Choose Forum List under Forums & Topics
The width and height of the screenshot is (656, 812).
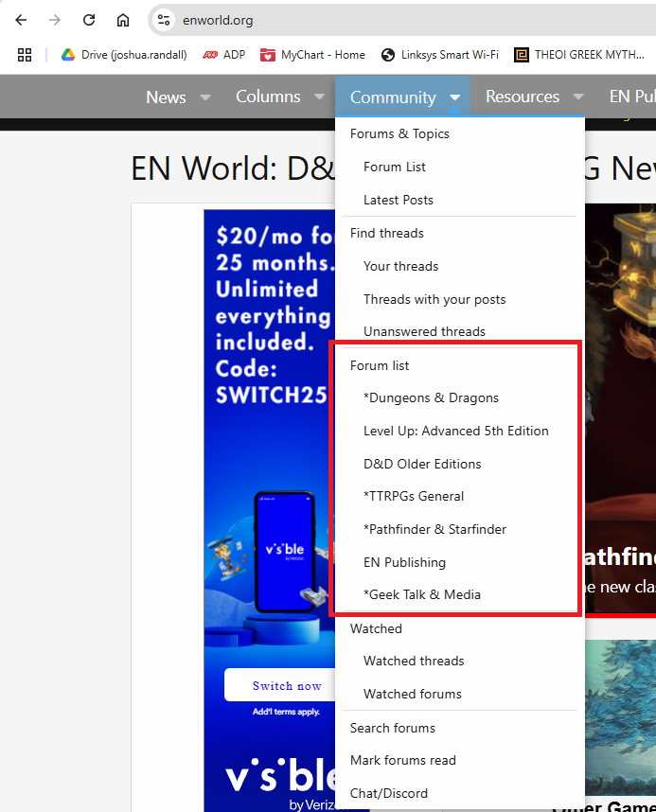tap(395, 167)
